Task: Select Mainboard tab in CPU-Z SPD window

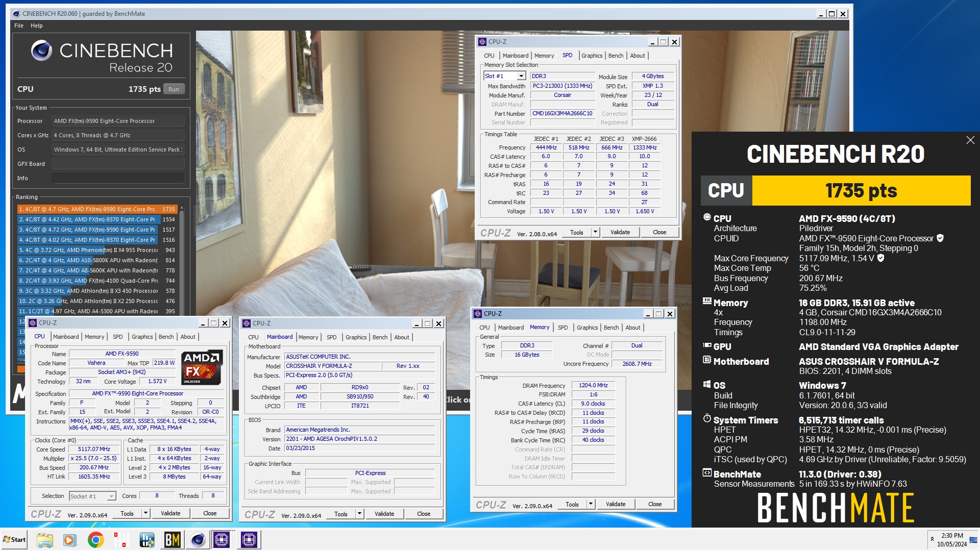Action: click(x=516, y=56)
